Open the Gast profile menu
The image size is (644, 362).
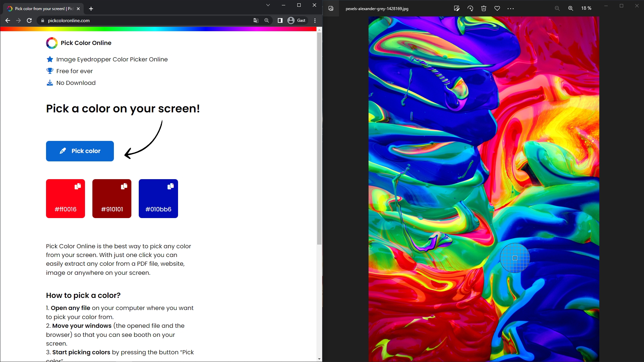pos(297,20)
